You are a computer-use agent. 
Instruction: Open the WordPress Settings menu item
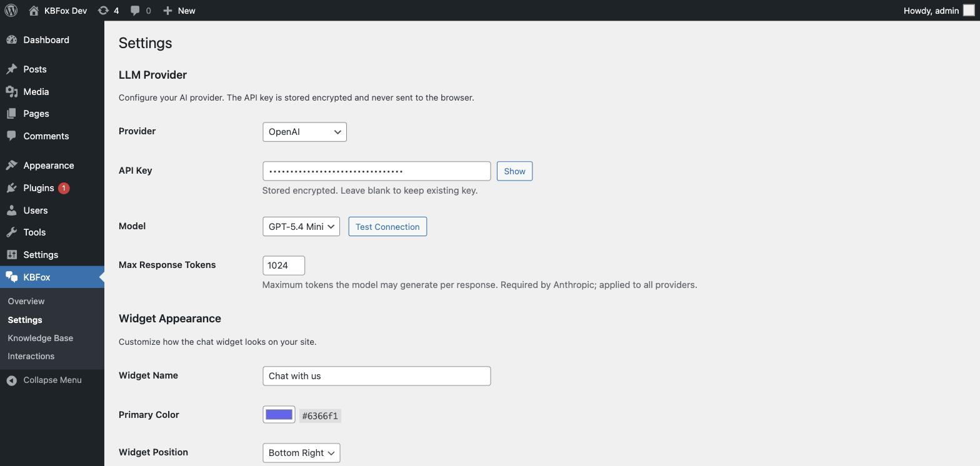click(x=52, y=255)
